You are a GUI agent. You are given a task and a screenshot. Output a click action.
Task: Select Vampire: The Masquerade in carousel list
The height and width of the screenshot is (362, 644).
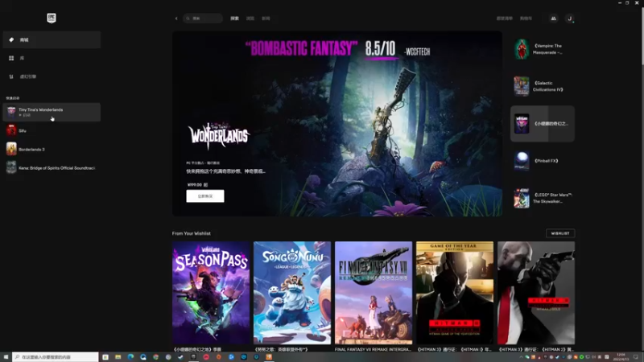point(543,49)
